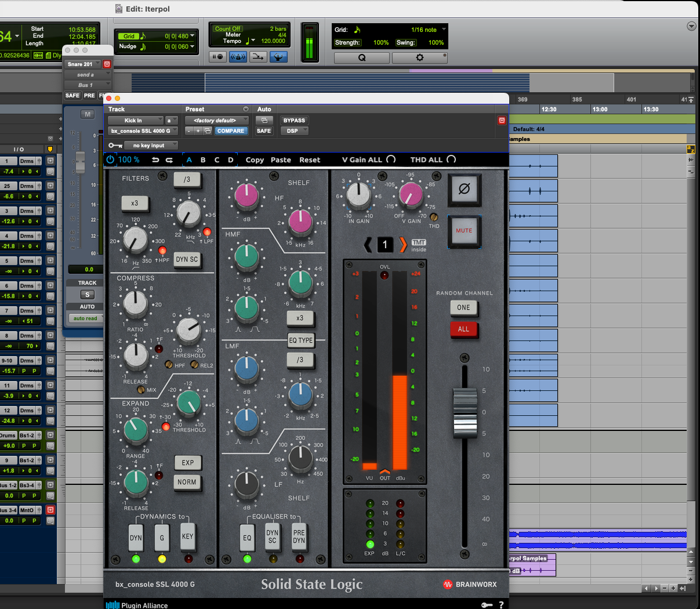Go to the previous TMT channel with the left arrow
The image size is (700, 609).
coord(368,245)
